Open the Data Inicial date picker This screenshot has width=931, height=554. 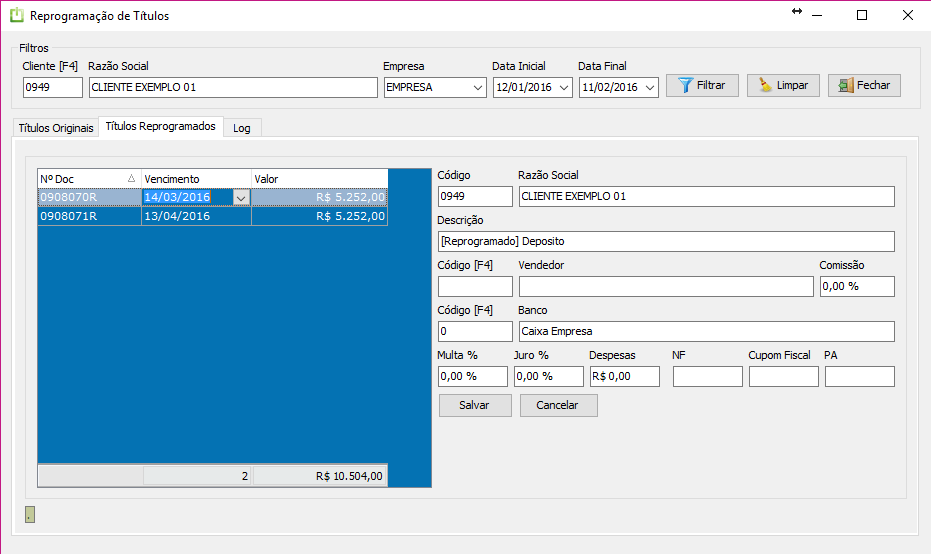(x=564, y=88)
